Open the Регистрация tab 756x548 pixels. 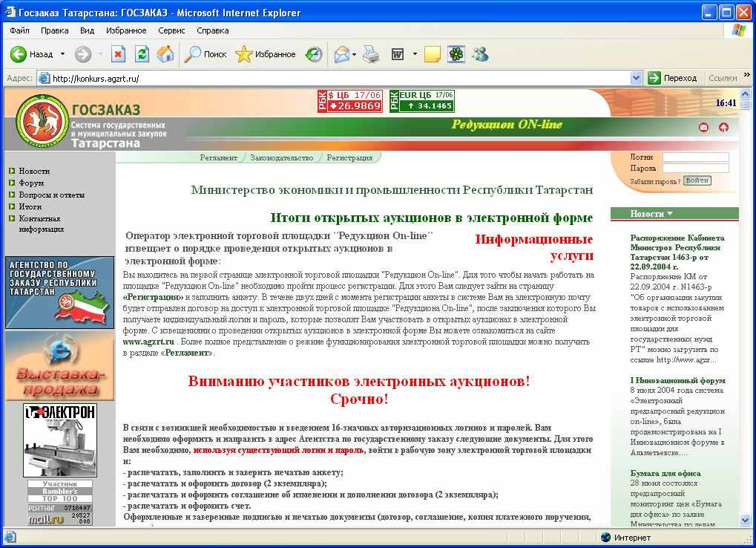point(349,157)
